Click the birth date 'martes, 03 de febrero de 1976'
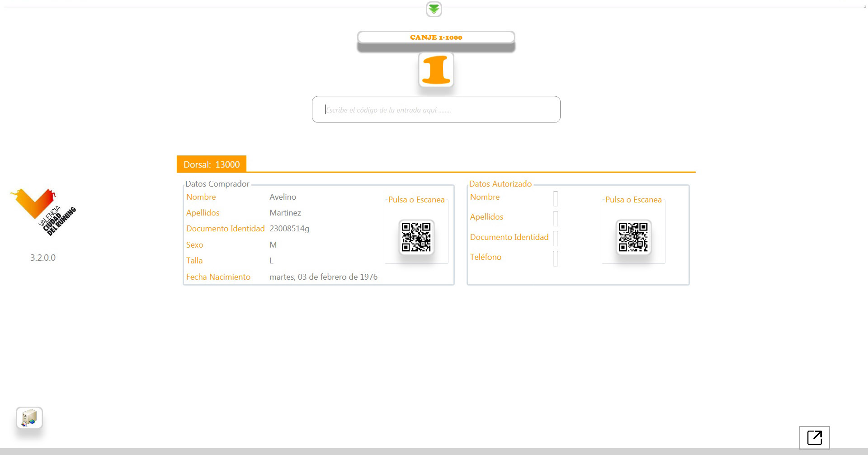Viewport: 868px width, 455px height. tap(323, 277)
